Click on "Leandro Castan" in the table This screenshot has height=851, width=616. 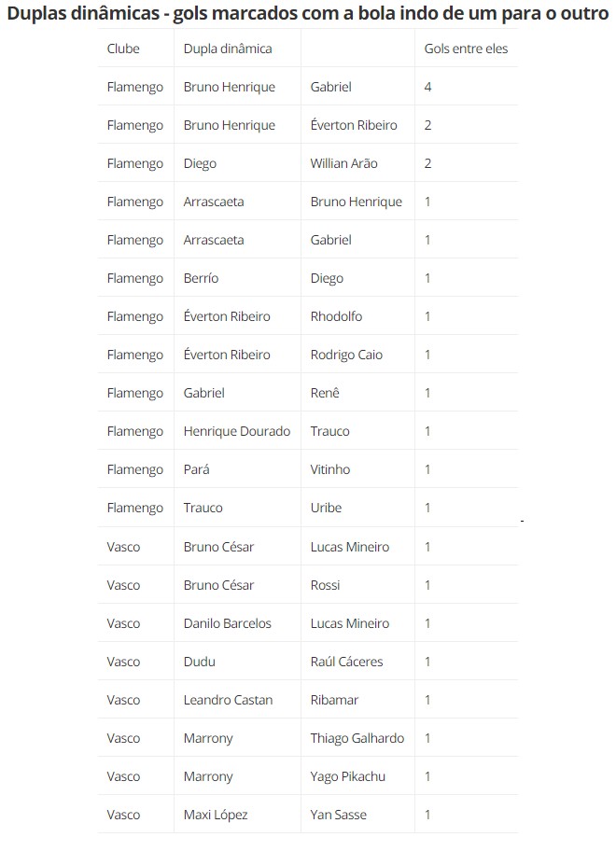(228, 700)
